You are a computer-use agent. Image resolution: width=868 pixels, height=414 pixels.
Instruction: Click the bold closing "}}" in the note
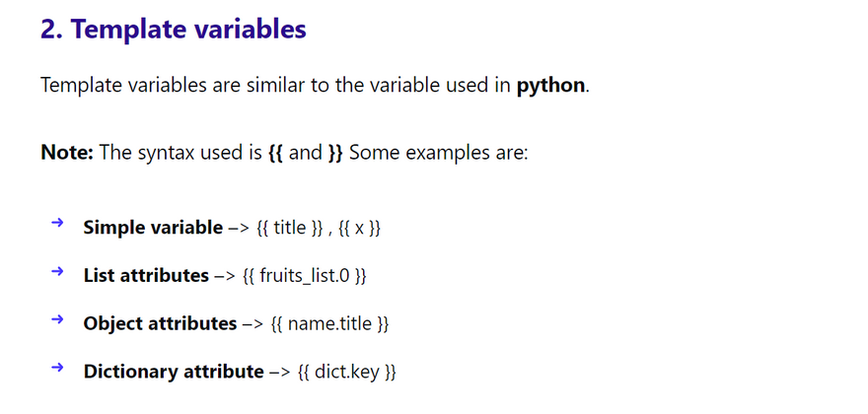coord(335,153)
